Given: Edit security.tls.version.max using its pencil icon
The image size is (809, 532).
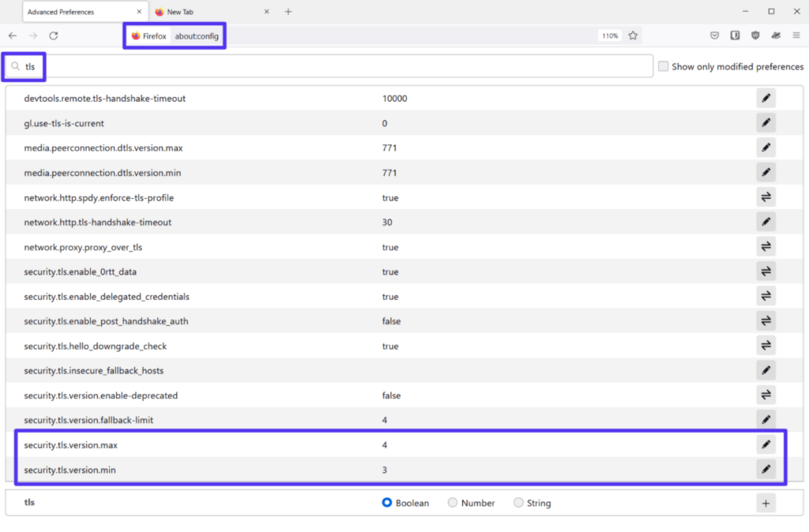Looking at the screenshot, I should click(x=765, y=444).
